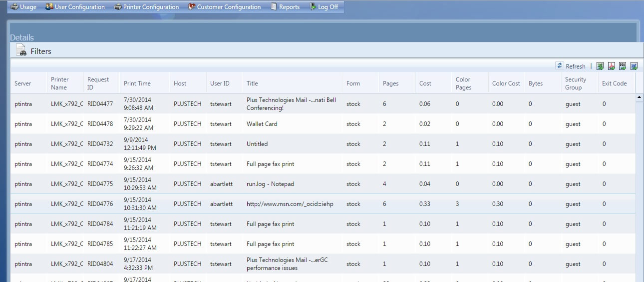This screenshot has width=644, height=282.
Task: Sort by the Print Time column header
Action: (x=137, y=83)
